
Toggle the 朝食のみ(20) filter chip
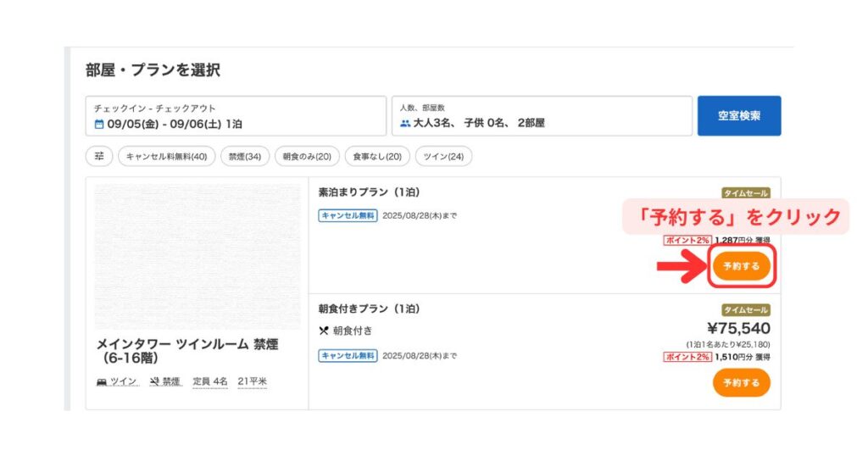click(x=307, y=157)
